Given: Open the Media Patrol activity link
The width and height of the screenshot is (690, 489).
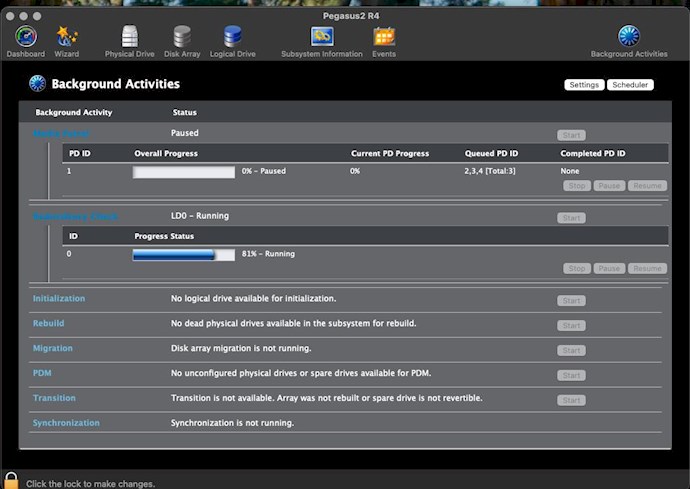Looking at the screenshot, I should 61,133.
